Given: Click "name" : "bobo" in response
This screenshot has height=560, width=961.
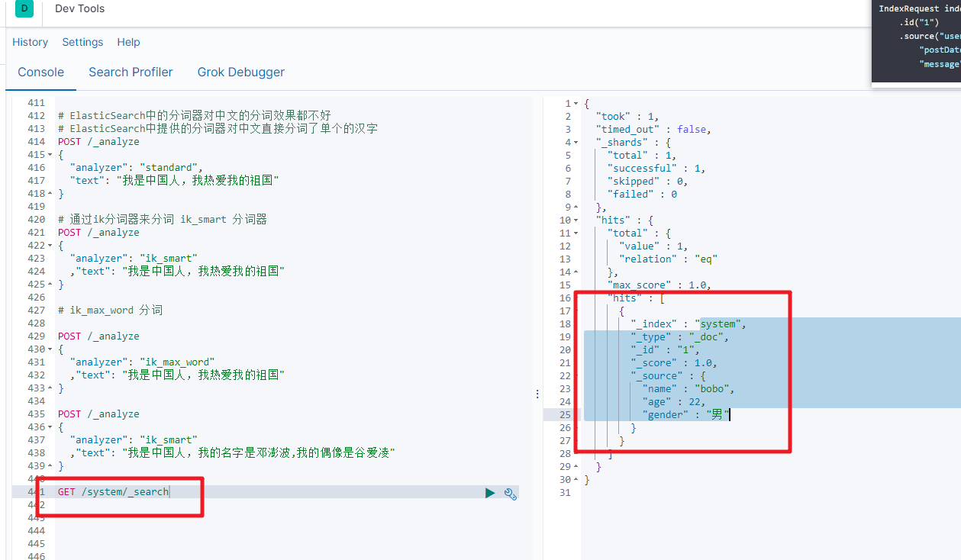Looking at the screenshot, I should point(689,388).
